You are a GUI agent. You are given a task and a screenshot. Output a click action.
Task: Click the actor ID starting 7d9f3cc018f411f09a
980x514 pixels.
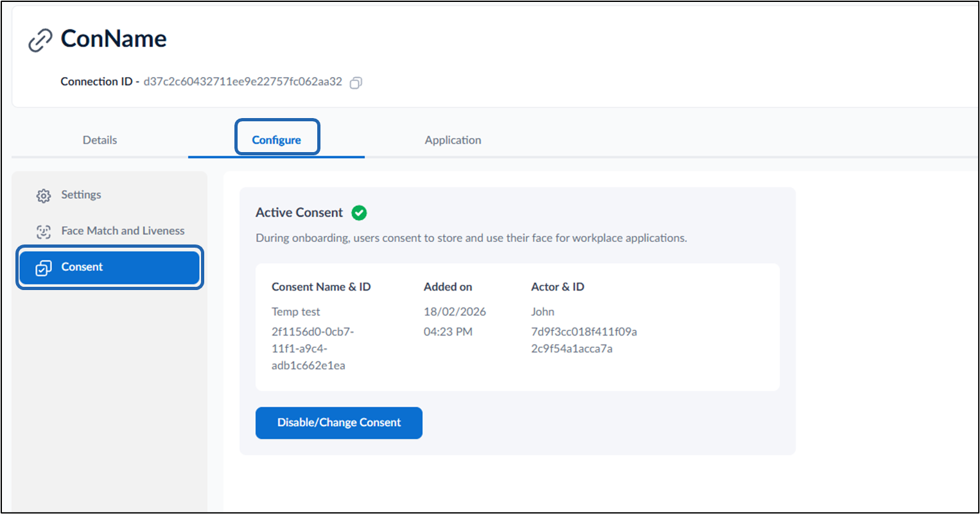click(x=584, y=341)
